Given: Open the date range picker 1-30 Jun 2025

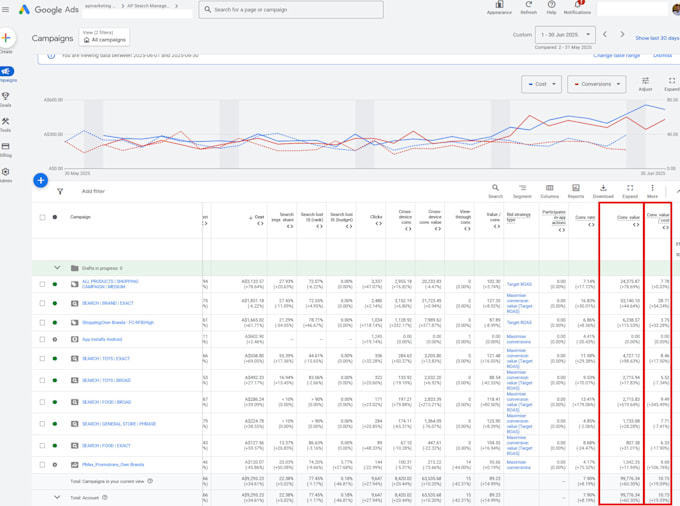Looking at the screenshot, I should 565,35.
